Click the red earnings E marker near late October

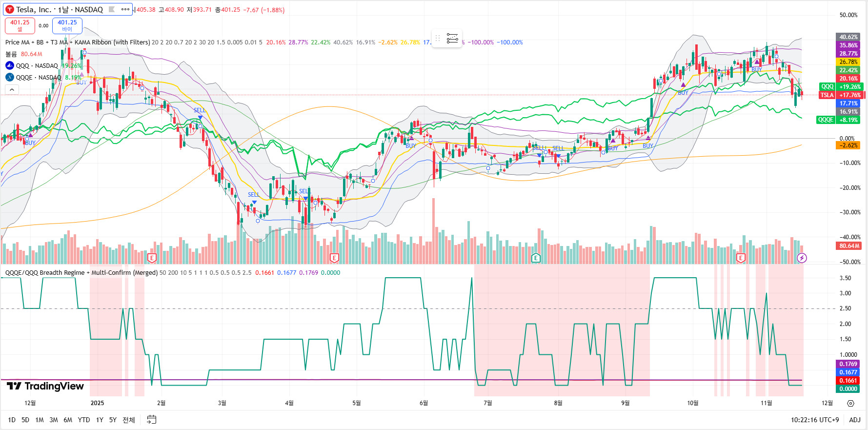741,258
